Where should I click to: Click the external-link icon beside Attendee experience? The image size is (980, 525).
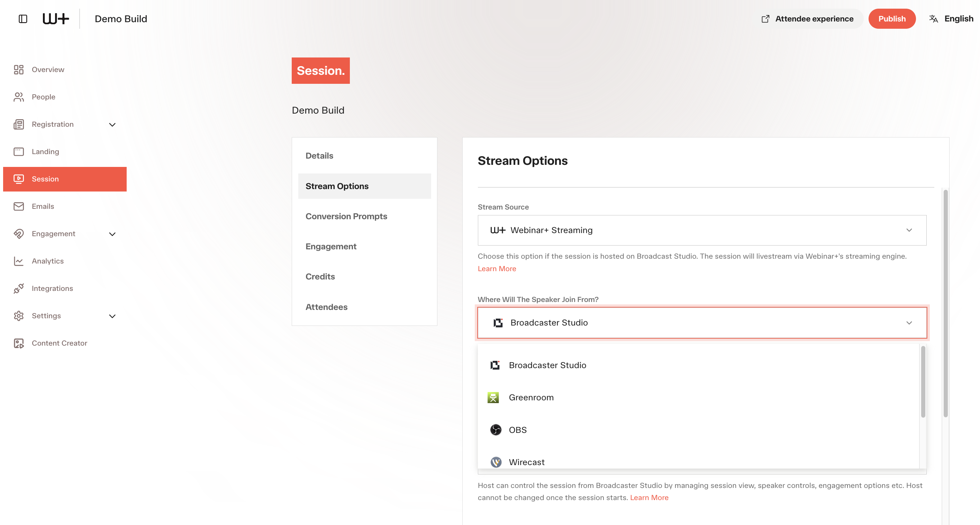tap(765, 19)
